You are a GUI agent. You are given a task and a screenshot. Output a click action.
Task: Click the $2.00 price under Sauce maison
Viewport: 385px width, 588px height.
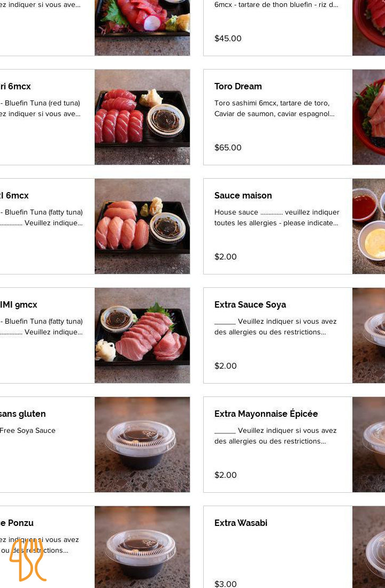coord(226,257)
